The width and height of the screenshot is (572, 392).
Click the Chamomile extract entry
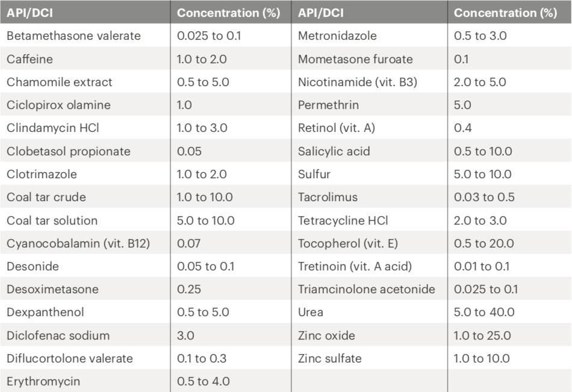(x=60, y=82)
